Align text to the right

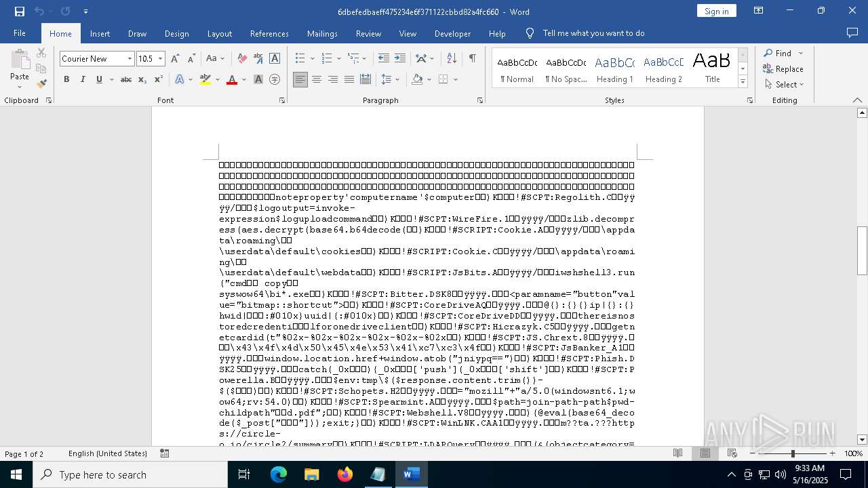333,79
